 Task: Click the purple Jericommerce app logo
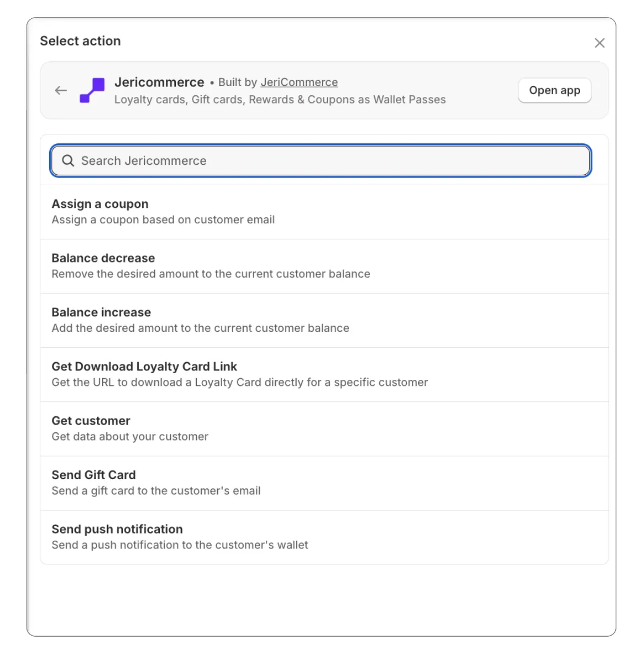point(93,90)
